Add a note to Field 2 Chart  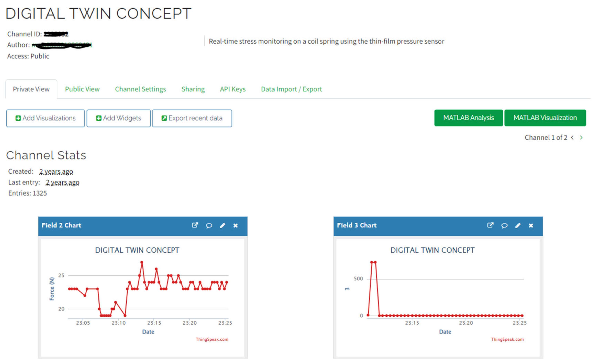point(209,226)
